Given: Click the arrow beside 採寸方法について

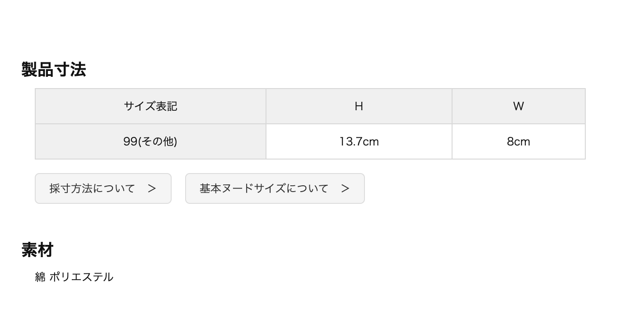Looking at the screenshot, I should [152, 188].
